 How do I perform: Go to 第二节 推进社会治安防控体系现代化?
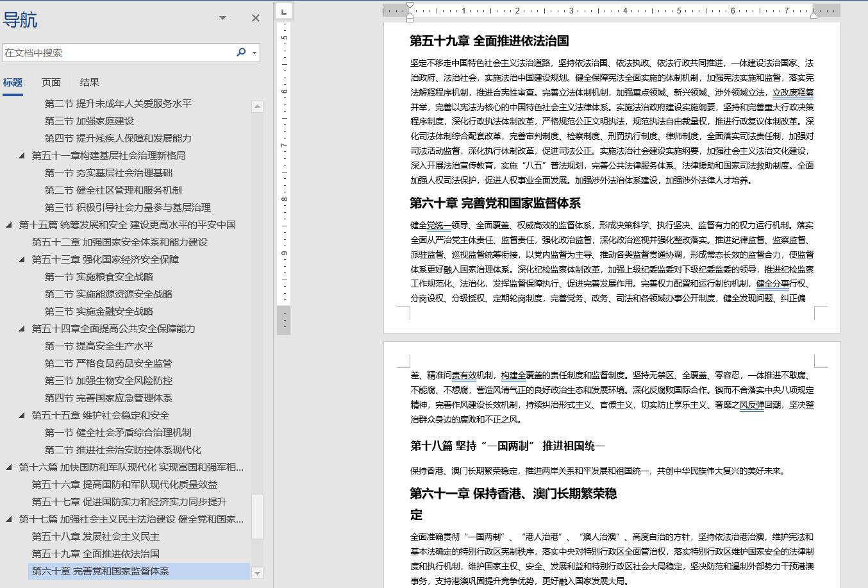click(x=123, y=449)
